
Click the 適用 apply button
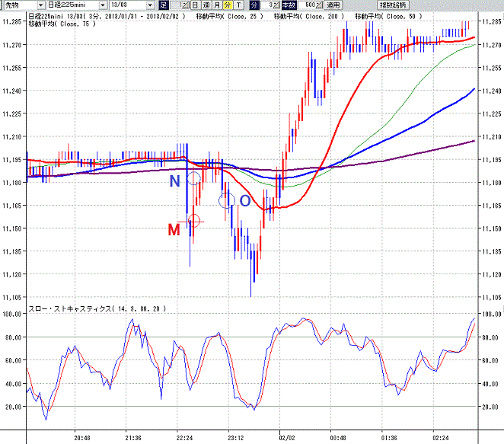333,5
